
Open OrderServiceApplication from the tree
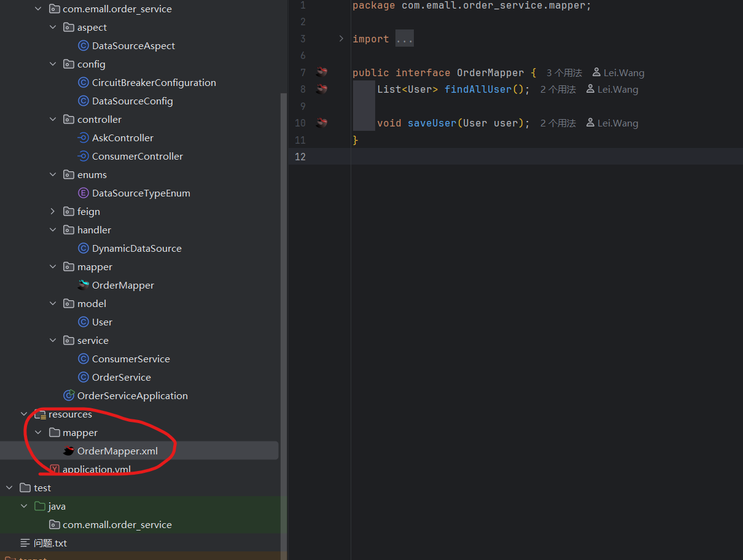coord(133,396)
